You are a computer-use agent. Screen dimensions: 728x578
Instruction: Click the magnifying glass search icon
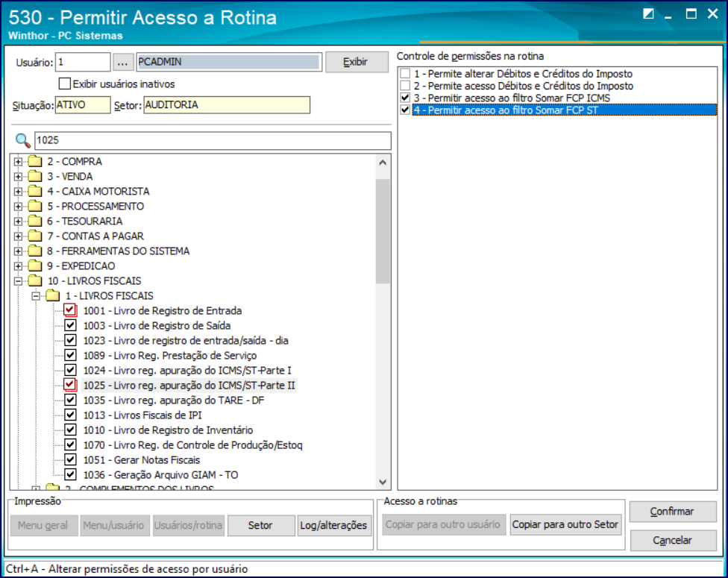(x=22, y=140)
